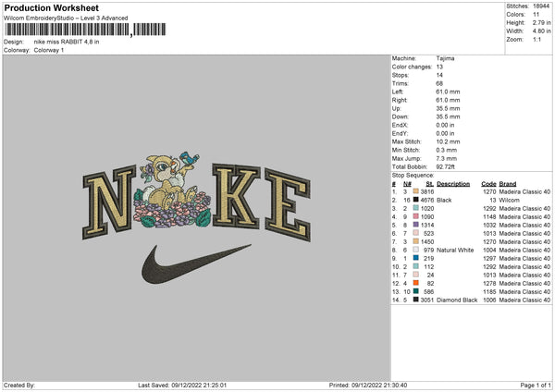Click the Down value 35.5 mm

[x=448, y=116]
